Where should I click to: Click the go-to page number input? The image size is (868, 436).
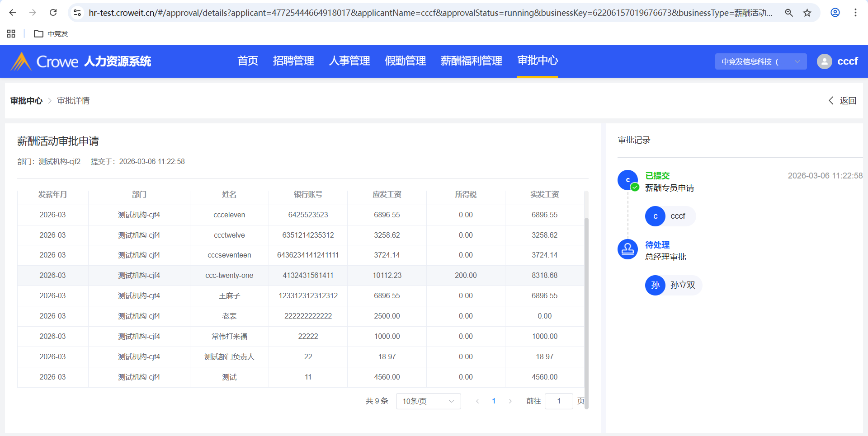[x=559, y=401]
